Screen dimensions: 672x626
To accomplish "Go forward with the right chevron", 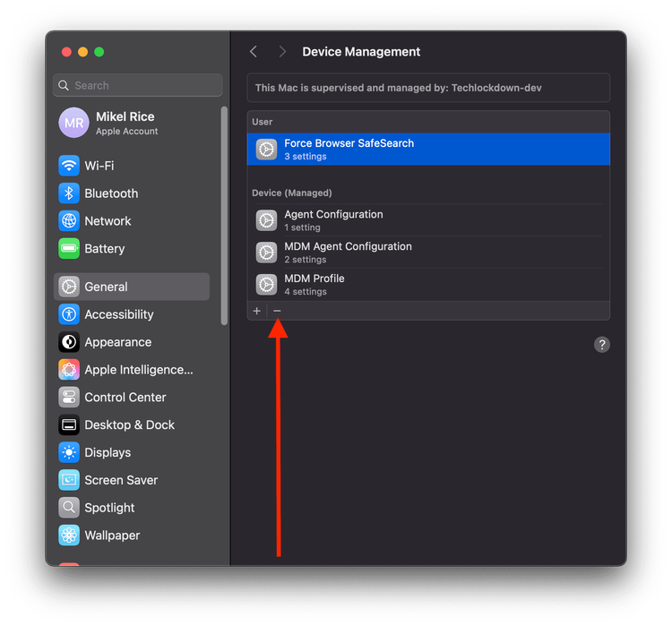I will tap(282, 52).
